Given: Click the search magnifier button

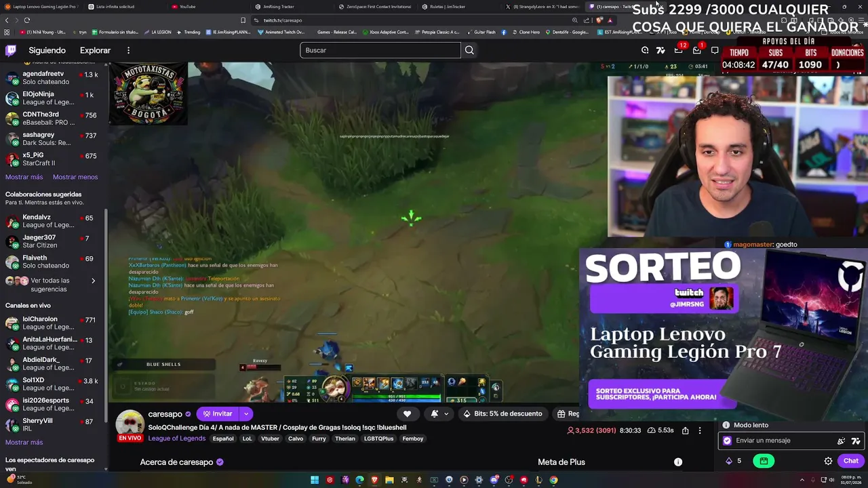Looking at the screenshot, I should [469, 50].
